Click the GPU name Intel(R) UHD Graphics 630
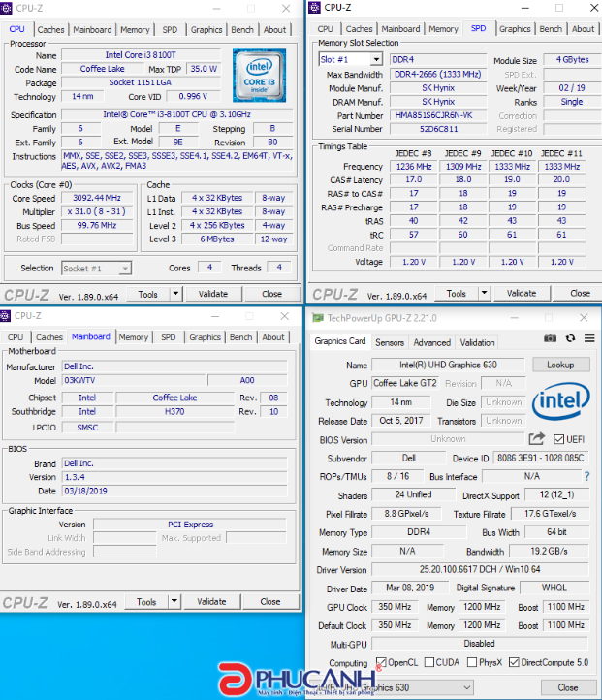This screenshot has width=602, height=700. [448, 365]
